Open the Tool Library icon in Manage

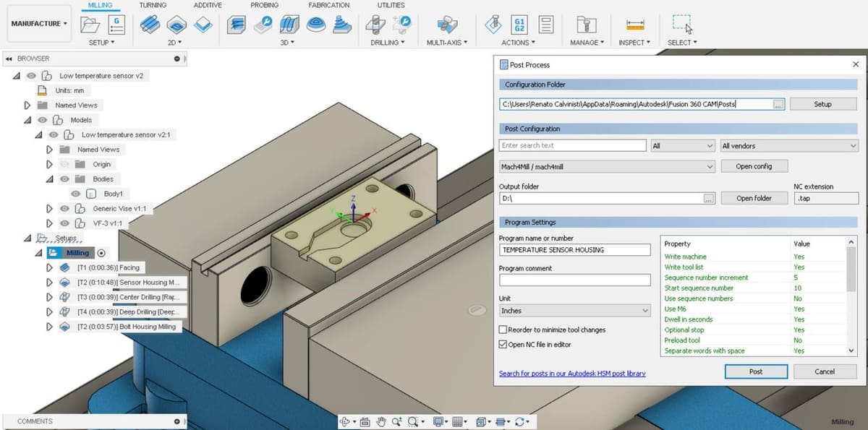[x=586, y=25]
